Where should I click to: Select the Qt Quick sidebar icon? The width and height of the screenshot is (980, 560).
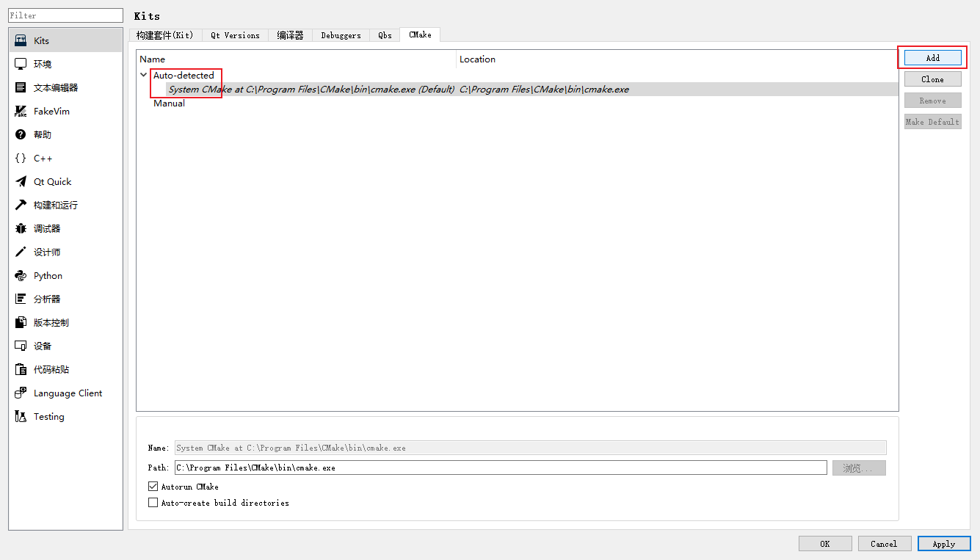click(54, 181)
